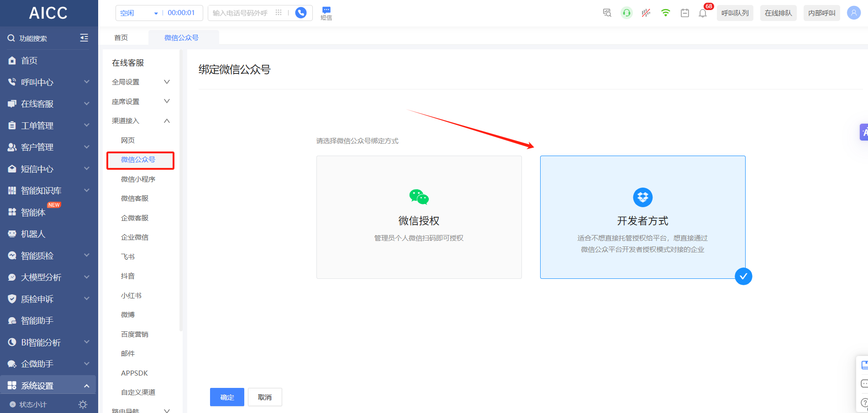This screenshot has width=868, height=413.
Task: Open 呼叫队列 button
Action: click(735, 13)
